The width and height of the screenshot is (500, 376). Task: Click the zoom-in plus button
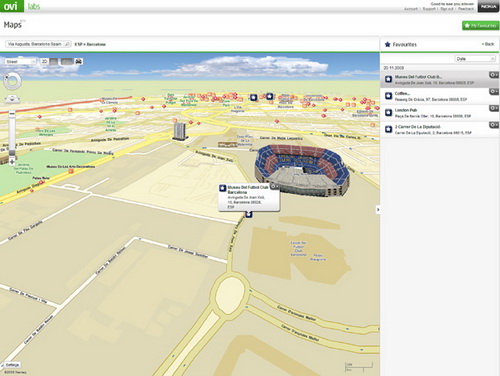12,162
